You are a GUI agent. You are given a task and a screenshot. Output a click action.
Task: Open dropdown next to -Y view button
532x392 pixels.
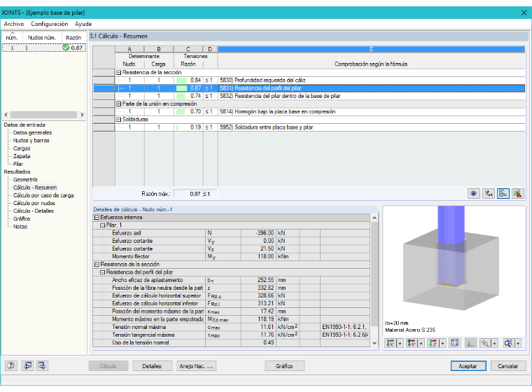(421, 344)
